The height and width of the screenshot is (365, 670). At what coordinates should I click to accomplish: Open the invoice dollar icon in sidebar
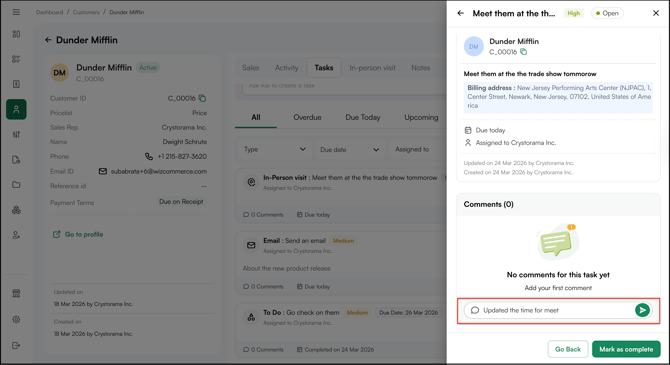point(16,84)
